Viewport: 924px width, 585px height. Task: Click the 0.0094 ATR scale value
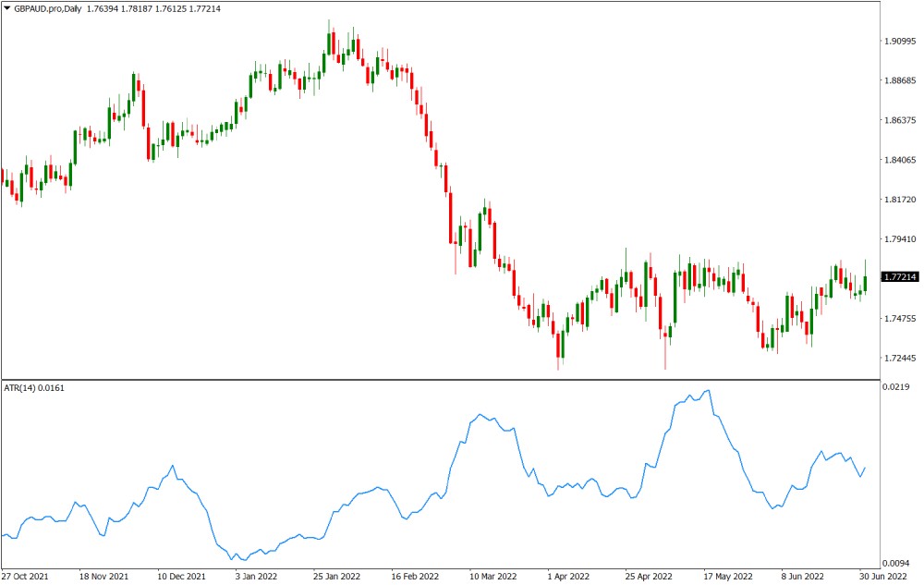[895, 563]
